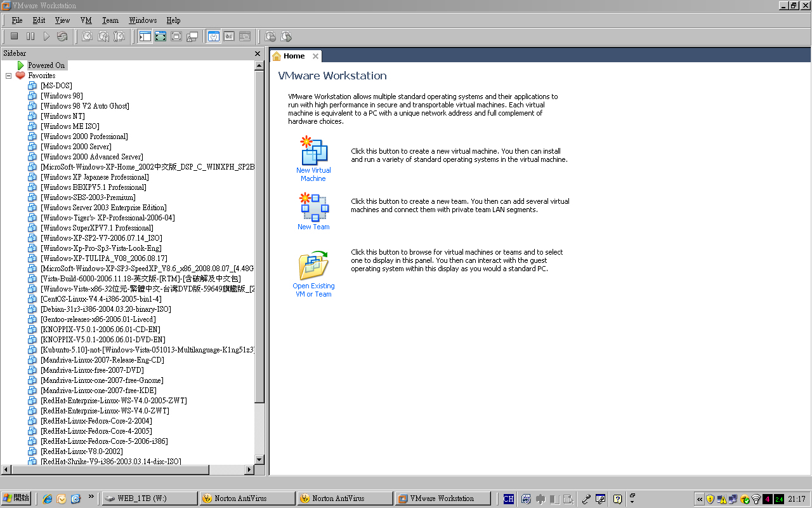Image resolution: width=812 pixels, height=508 pixels.
Task: Click the Take Snapshot clock icon
Action: click(x=88, y=37)
